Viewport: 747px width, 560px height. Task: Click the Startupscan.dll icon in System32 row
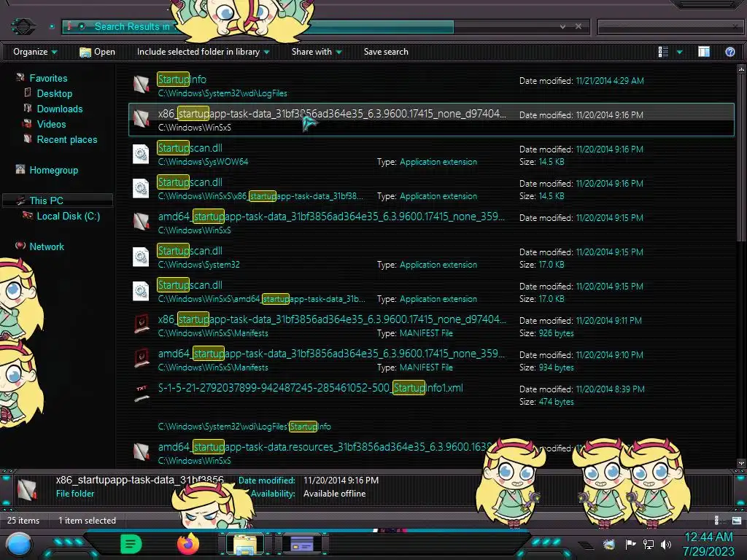pos(141,257)
